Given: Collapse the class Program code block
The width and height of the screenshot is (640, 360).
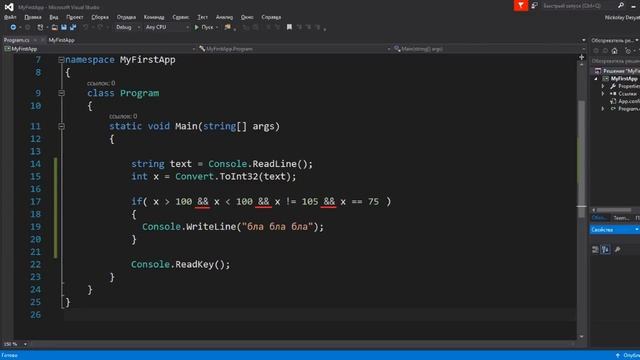Looking at the screenshot, I should point(61,93).
